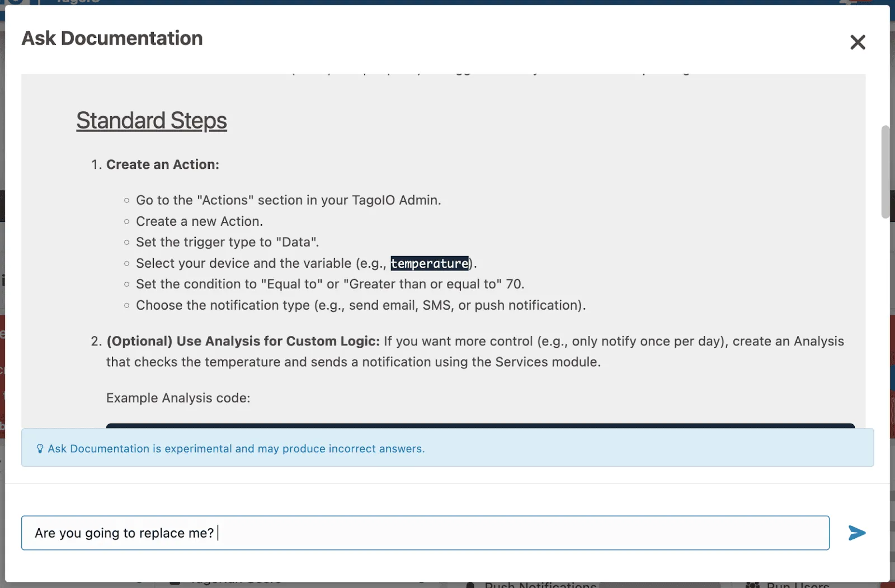Click the underlined Standard Steps heading
Image resolution: width=895 pixels, height=588 pixels.
pos(151,120)
